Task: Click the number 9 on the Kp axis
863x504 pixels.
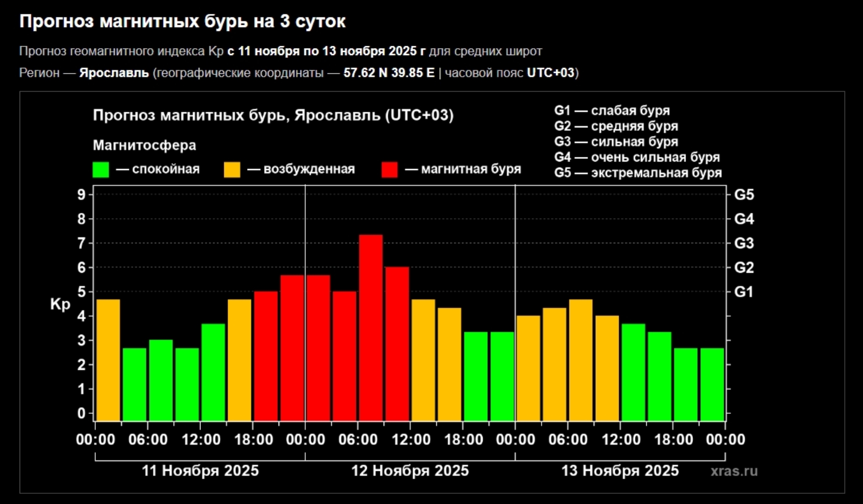Action: click(81, 195)
